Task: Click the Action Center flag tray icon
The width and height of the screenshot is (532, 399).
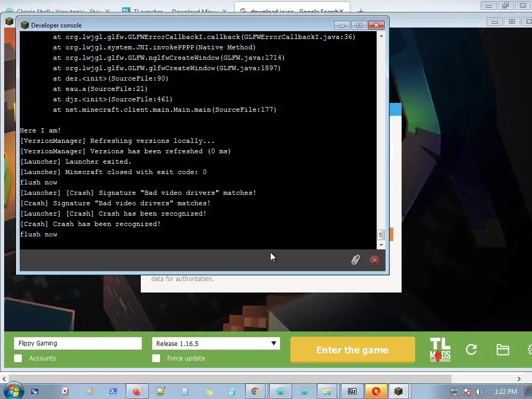Action: coord(467,392)
